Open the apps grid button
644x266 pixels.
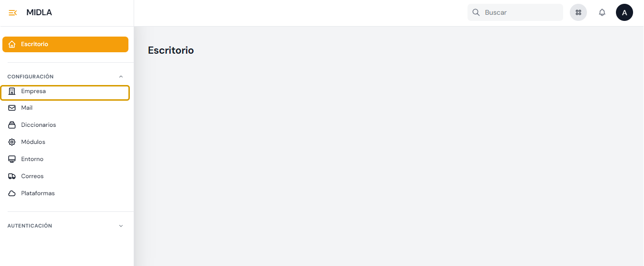tap(578, 12)
